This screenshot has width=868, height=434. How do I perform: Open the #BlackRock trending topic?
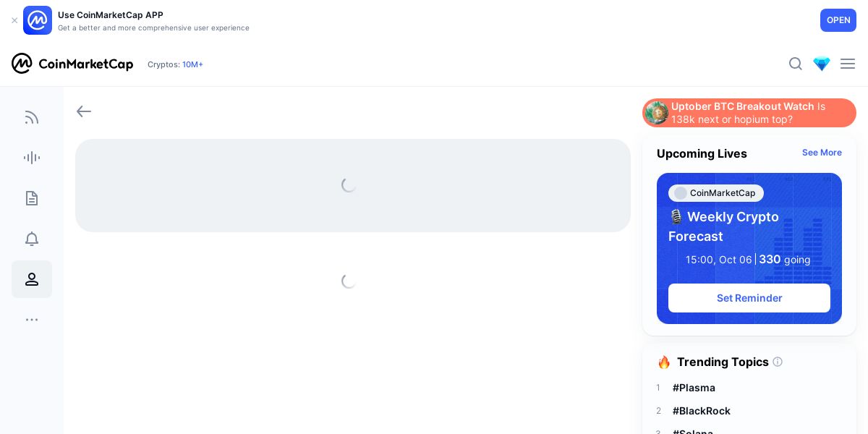point(702,411)
